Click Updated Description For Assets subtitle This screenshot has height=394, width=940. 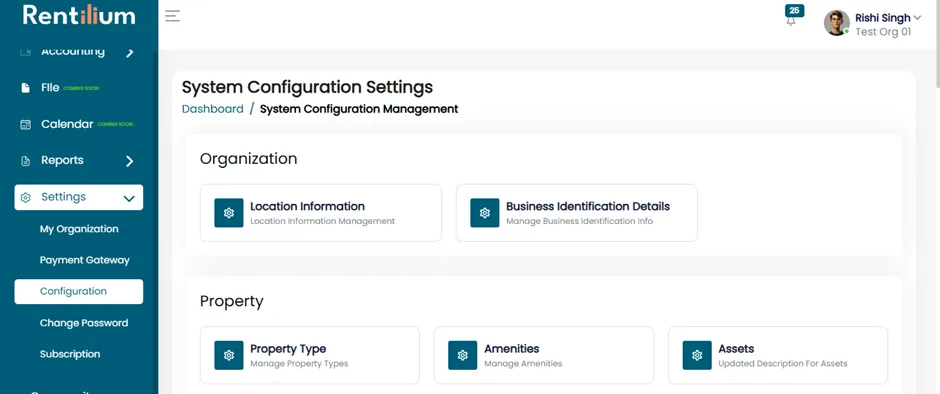coord(783,363)
